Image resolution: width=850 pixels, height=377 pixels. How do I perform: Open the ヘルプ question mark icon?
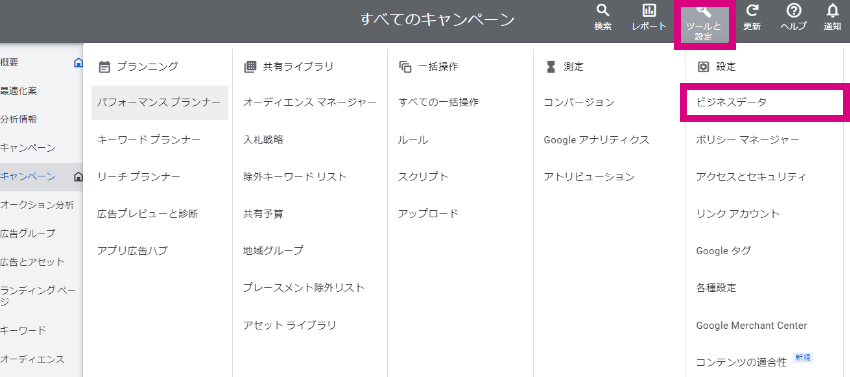[x=793, y=11]
